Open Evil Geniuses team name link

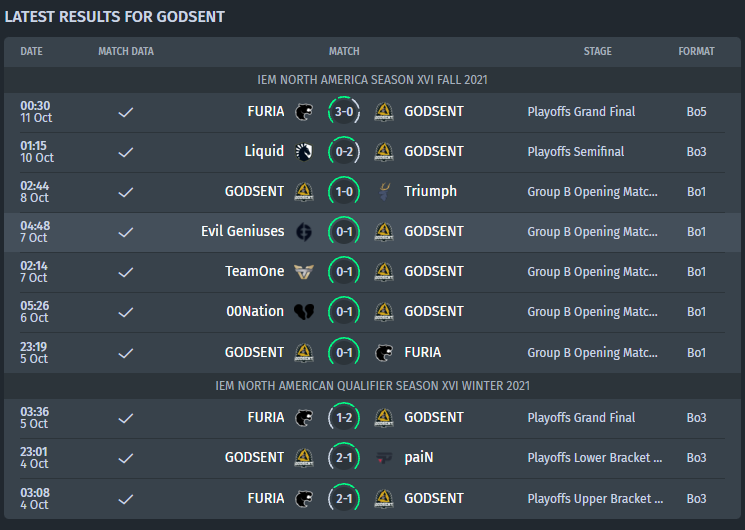point(242,231)
